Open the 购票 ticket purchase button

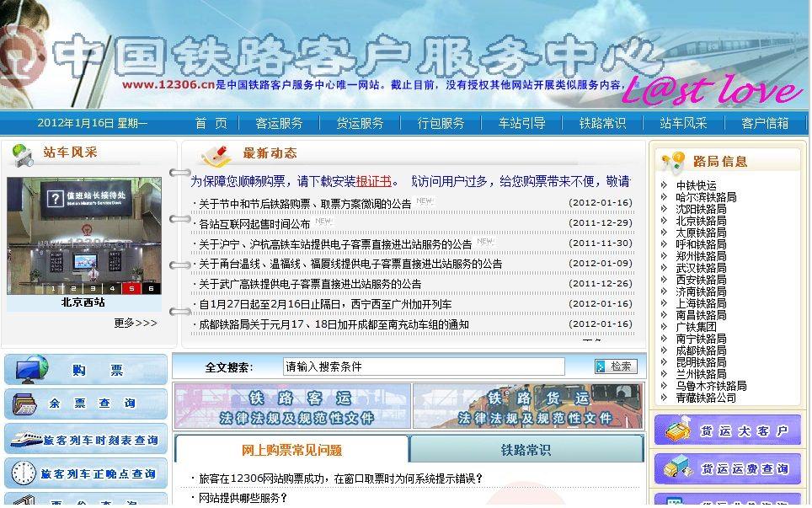(x=86, y=370)
